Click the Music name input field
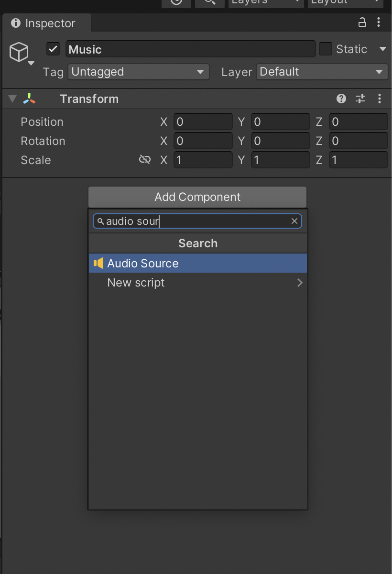The image size is (392, 574). tap(190, 49)
